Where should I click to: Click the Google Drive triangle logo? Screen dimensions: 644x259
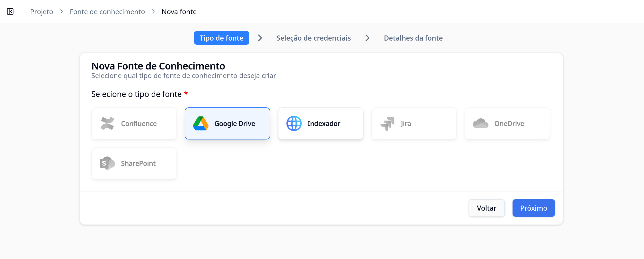coord(200,123)
